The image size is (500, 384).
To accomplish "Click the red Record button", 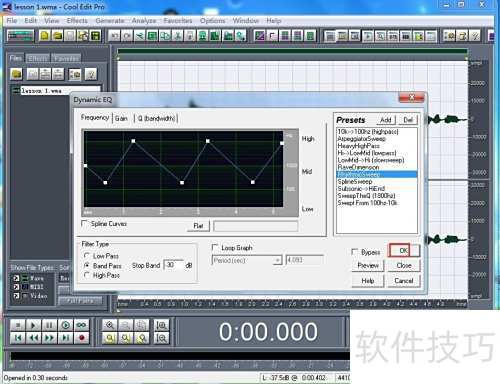I will click(82, 338).
